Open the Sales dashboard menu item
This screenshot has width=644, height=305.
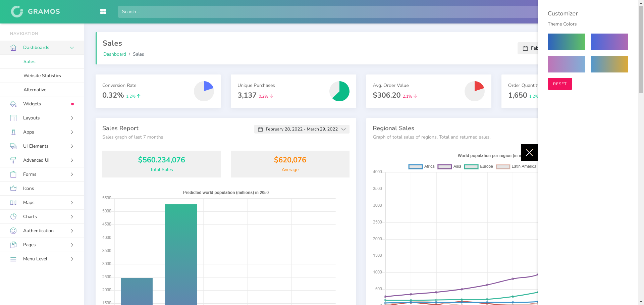tap(42, 62)
